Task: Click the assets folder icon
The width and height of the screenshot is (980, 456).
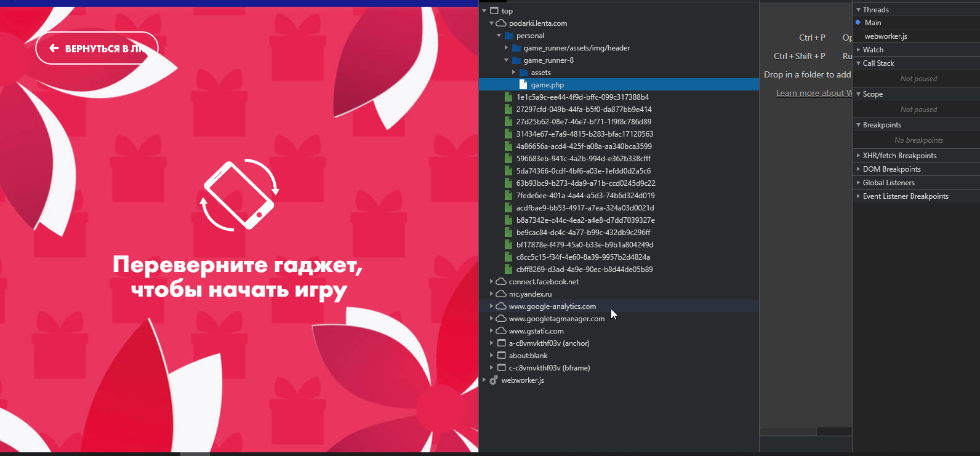Action: tap(524, 73)
